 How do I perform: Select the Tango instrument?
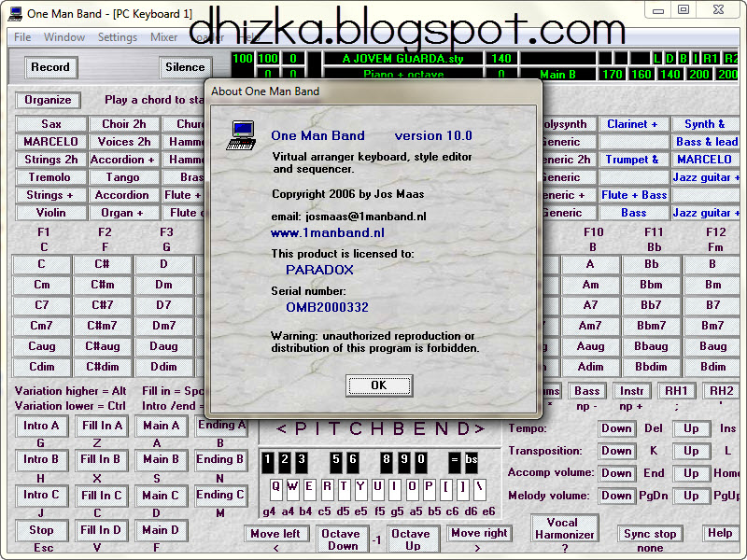(x=123, y=177)
